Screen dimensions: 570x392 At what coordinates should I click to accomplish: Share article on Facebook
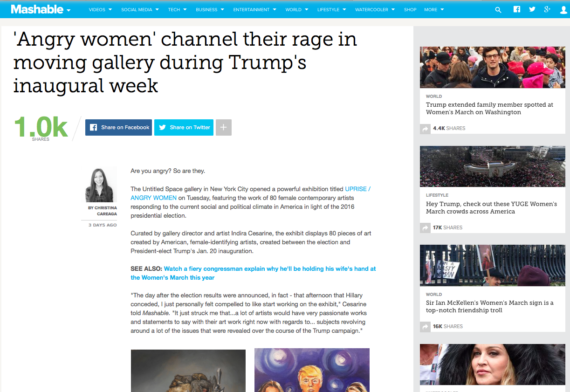[x=118, y=127]
